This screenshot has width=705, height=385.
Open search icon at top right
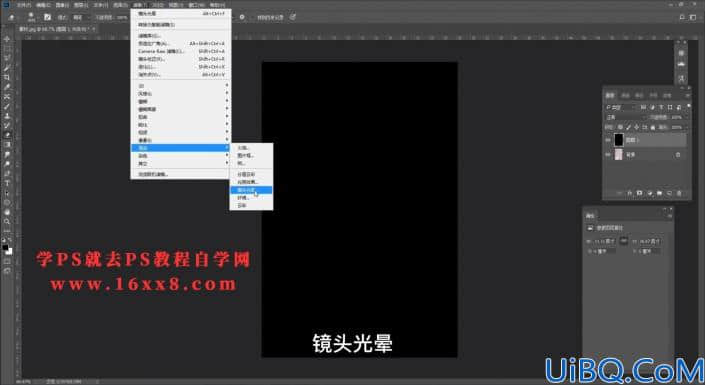(x=682, y=17)
